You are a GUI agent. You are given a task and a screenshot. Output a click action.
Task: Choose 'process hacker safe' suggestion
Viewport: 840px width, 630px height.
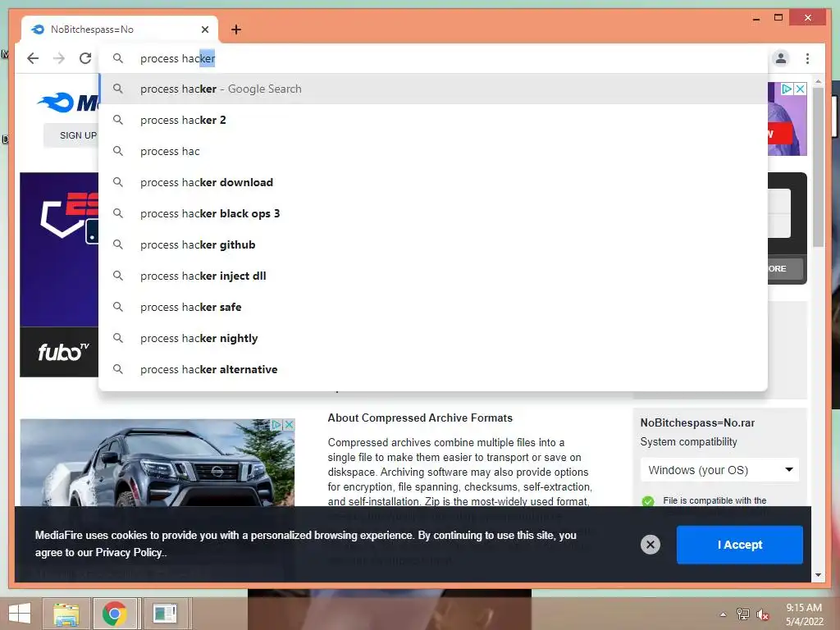(433, 307)
